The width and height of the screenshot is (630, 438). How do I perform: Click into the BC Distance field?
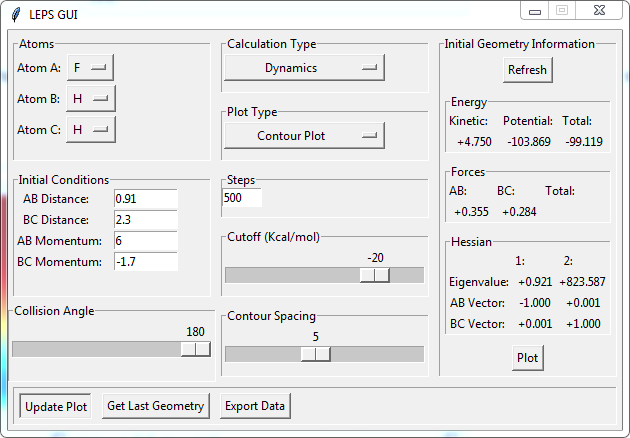pos(145,220)
